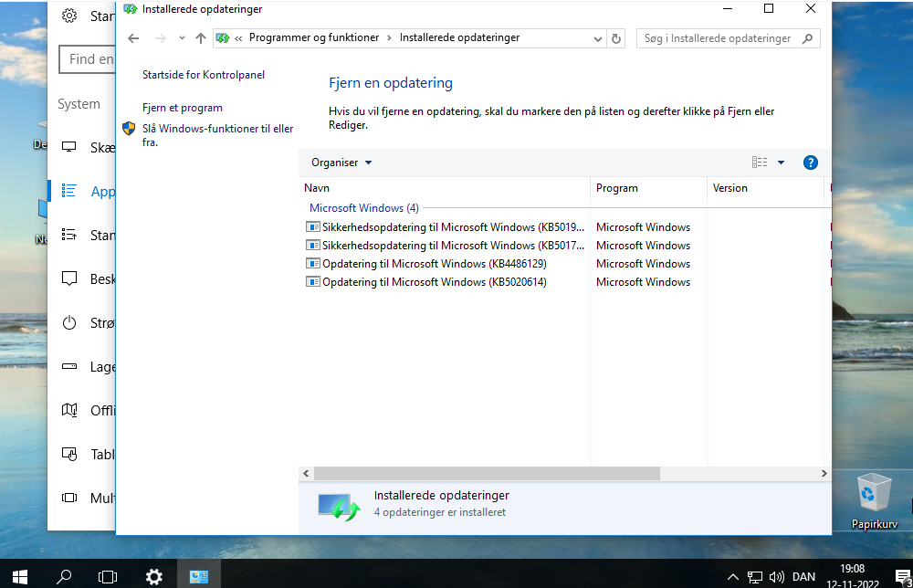
Task: Open the Papirkurv desktop icon
Action: coord(874,501)
